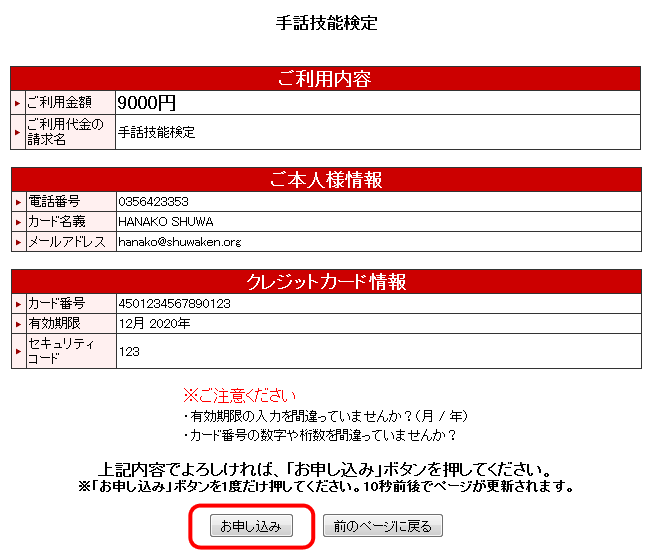Image resolution: width=652 pixels, height=556 pixels.
Task: Click the クレジットカード情報 section header
Action: [x=326, y=282]
